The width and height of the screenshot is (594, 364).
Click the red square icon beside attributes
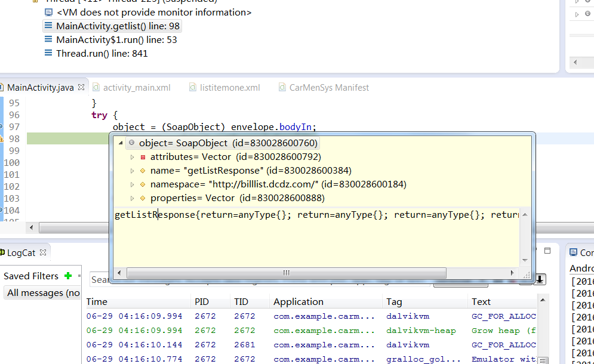143,157
